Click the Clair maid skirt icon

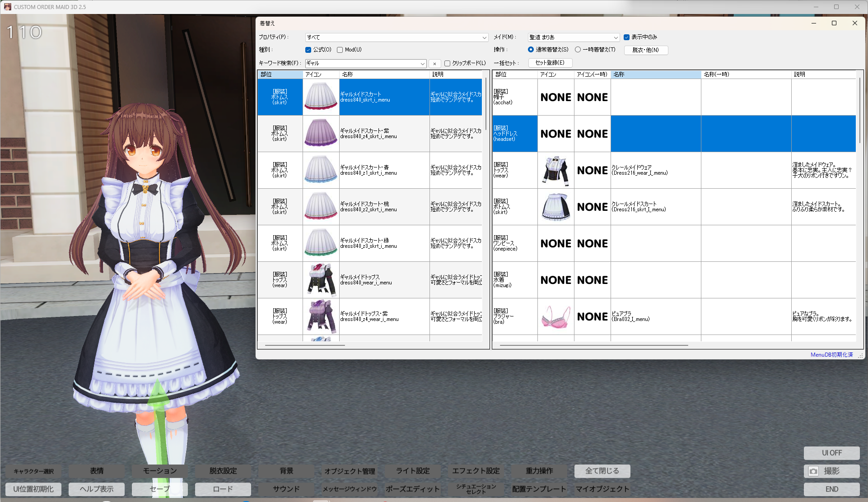[x=555, y=207]
